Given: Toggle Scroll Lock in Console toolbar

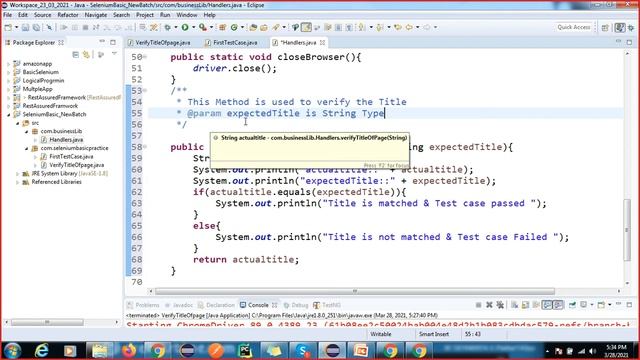Looking at the screenshot, I should pos(525,305).
